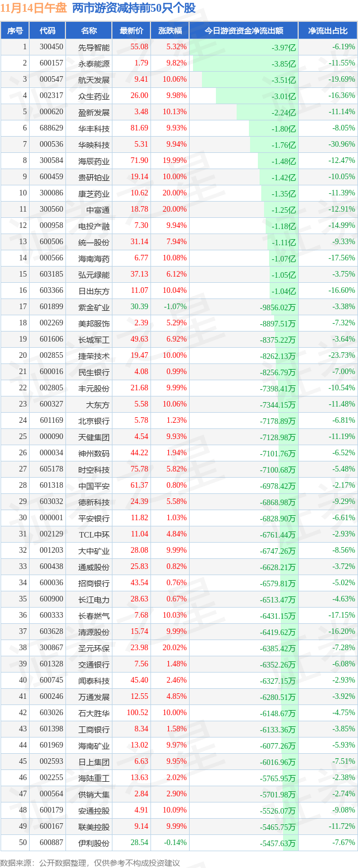The height and width of the screenshot is (868, 358).
Task: Select stock name 工商银行
Action: tap(94, 729)
